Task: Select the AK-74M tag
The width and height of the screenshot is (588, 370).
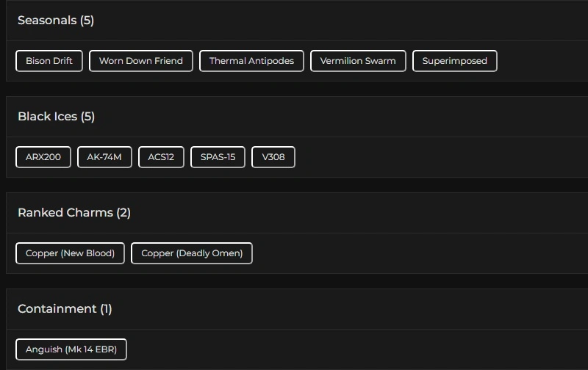Action: 104,157
